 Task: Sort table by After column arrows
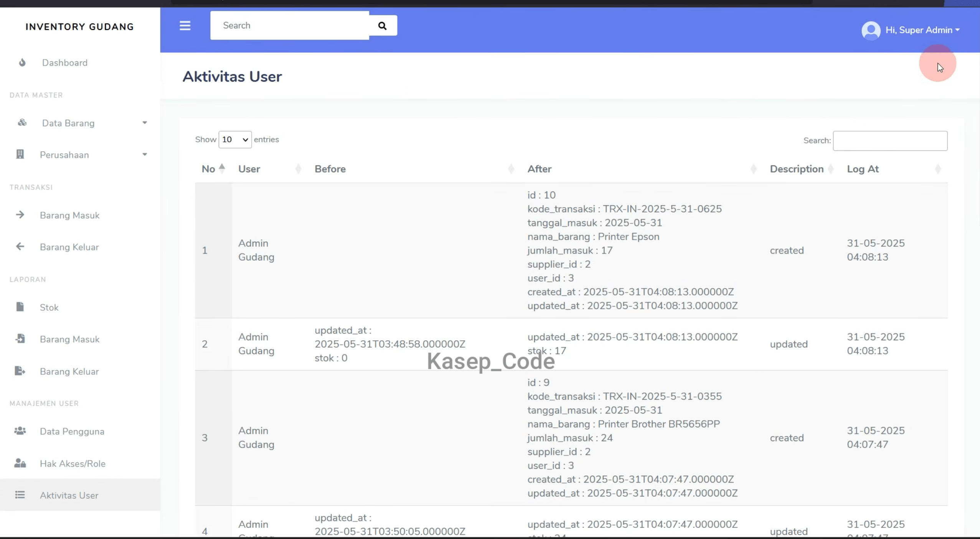753,169
